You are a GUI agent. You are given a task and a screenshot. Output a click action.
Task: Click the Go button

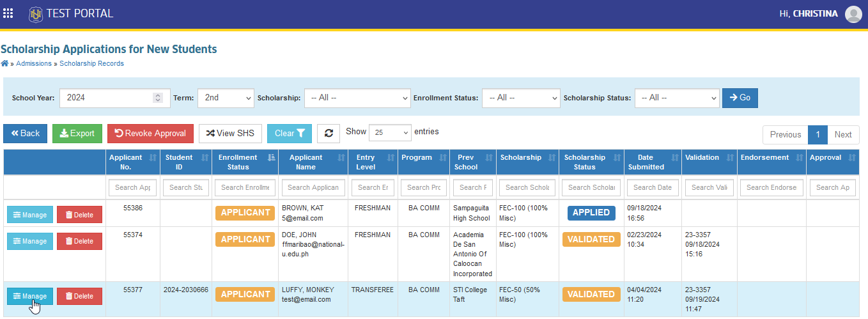(740, 98)
